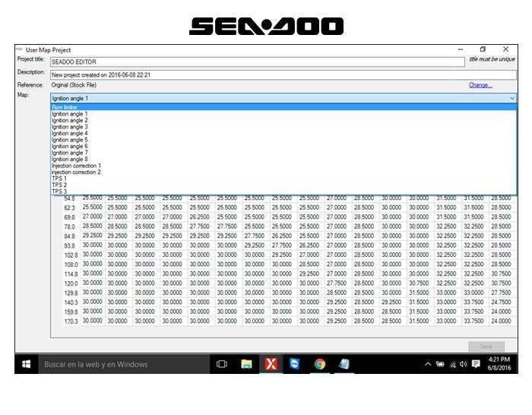
Task: Click the Windows Start button
Action: click(26, 364)
